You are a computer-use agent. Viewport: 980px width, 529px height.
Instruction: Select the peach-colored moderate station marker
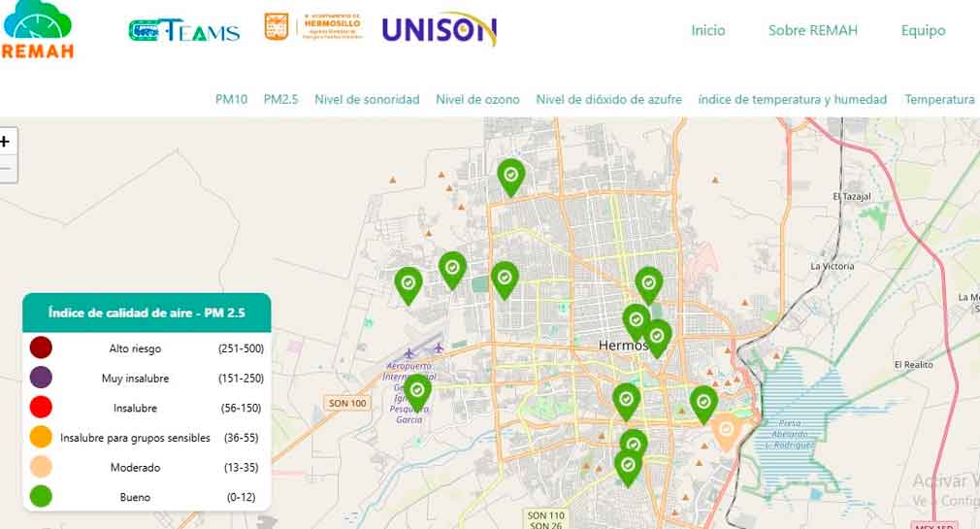726,430
